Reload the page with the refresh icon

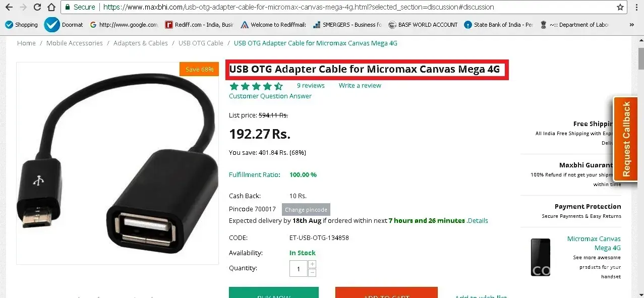37,7
